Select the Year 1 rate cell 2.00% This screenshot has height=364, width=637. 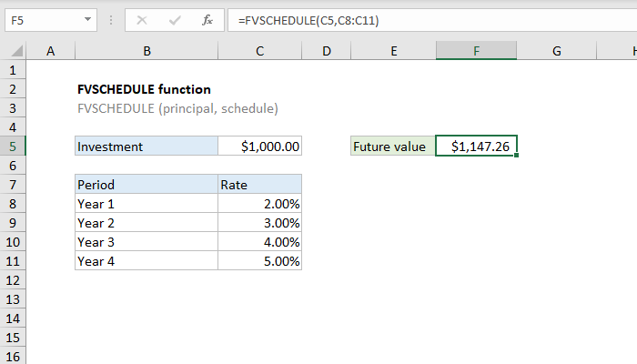(259, 204)
